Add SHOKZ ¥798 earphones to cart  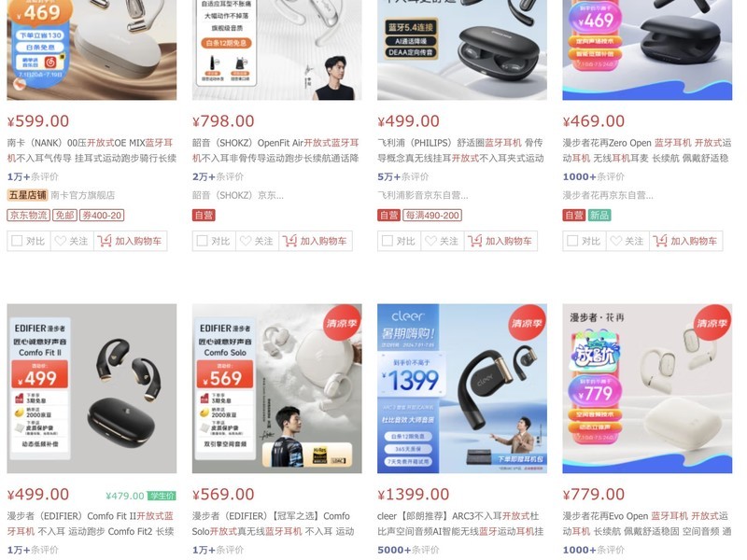coord(316,241)
